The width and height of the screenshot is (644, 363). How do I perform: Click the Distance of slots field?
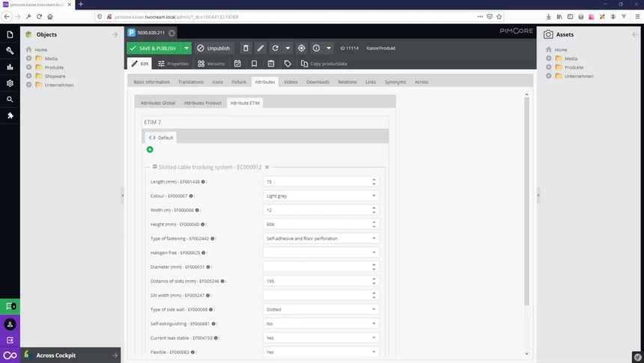[317, 281]
